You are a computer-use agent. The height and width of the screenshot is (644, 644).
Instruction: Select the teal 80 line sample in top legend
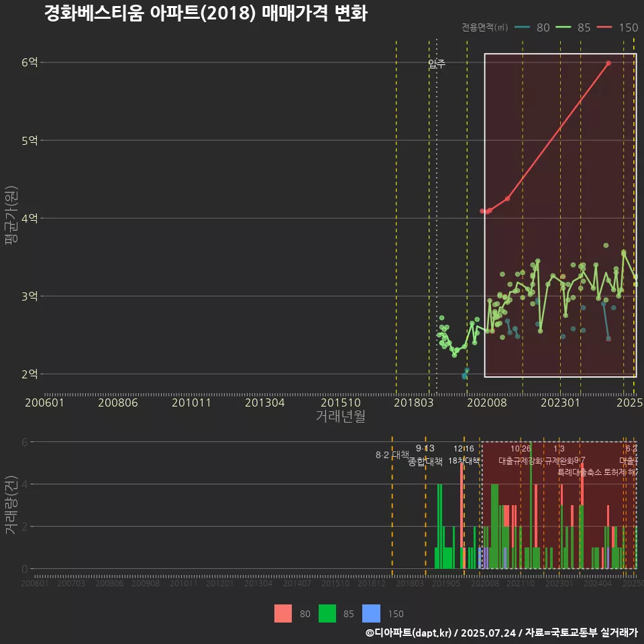click(522, 28)
